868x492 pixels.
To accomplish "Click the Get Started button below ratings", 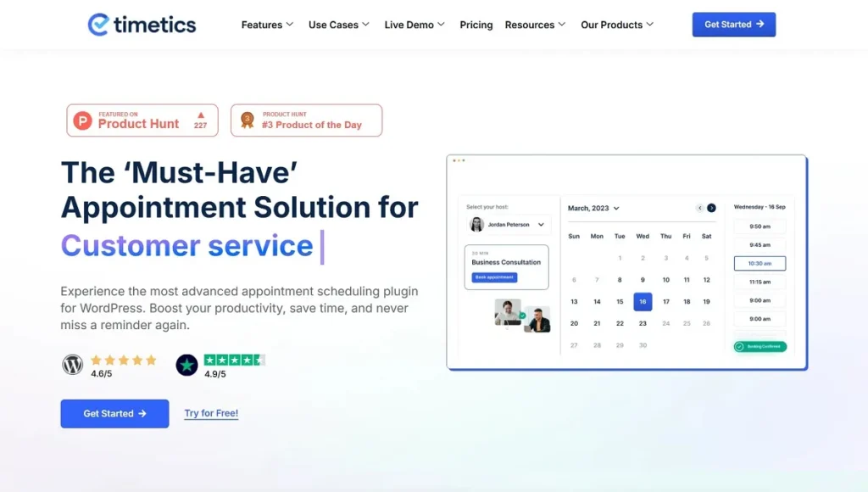I will [x=114, y=413].
